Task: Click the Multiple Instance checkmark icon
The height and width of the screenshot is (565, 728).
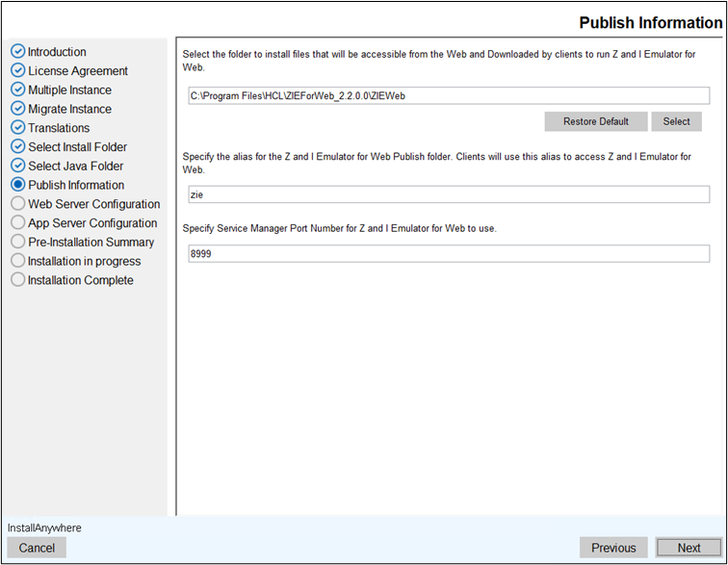Action: coord(17,90)
